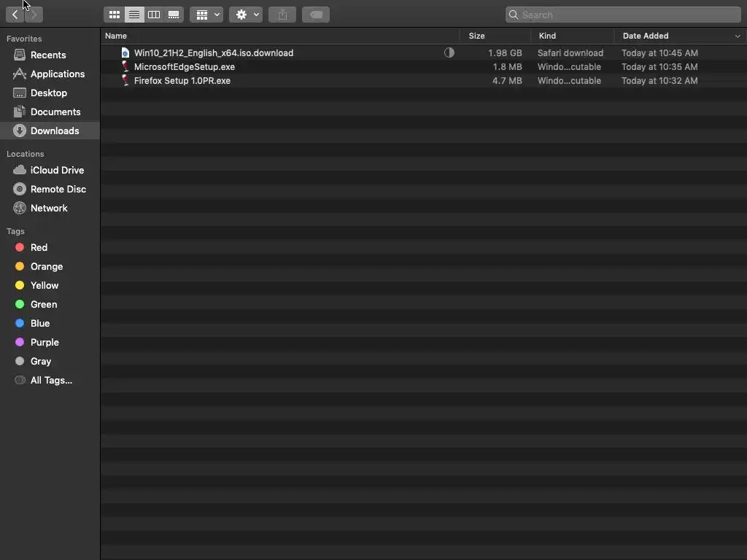This screenshot has width=747, height=560.
Task: Switch to icon view
Action: pyautogui.click(x=115, y=15)
